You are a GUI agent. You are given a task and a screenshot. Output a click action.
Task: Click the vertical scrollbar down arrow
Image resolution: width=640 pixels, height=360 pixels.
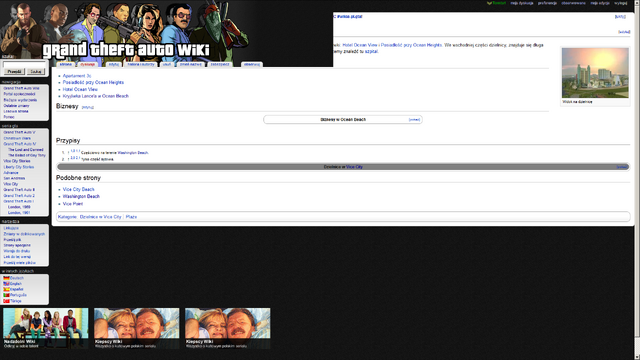click(637, 357)
